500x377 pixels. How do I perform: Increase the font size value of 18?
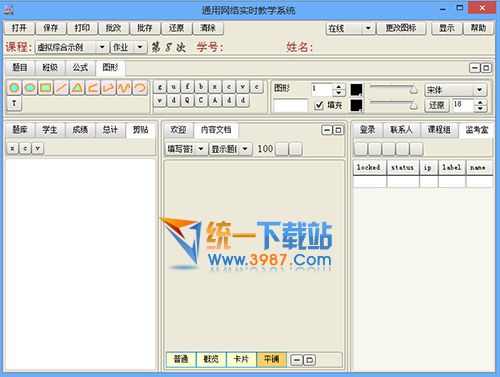tap(480, 102)
